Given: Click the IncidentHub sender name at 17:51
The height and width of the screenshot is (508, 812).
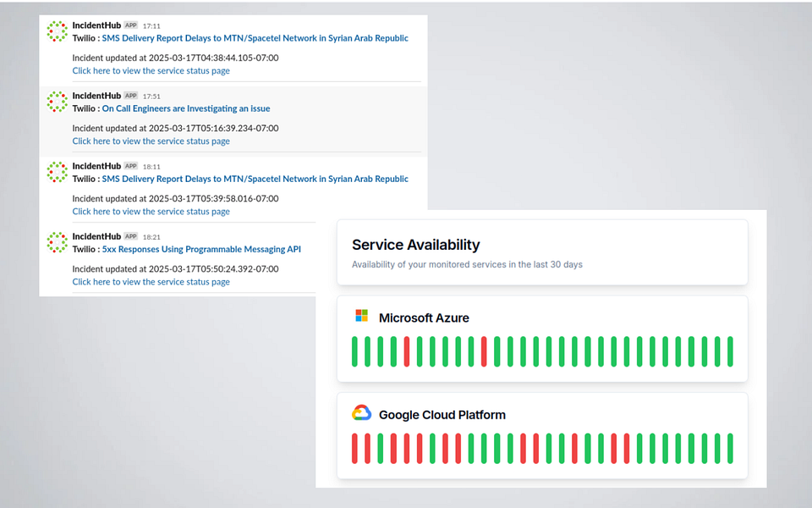Looking at the screenshot, I should pyautogui.click(x=96, y=96).
